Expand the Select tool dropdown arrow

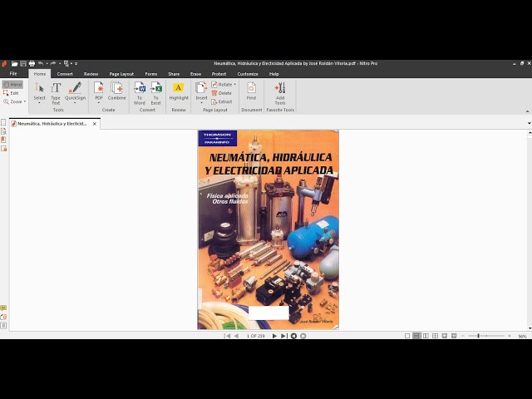click(x=39, y=103)
